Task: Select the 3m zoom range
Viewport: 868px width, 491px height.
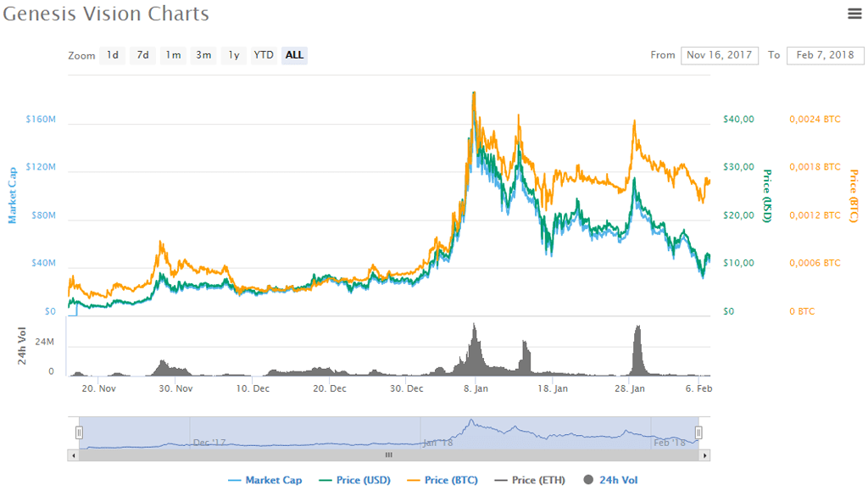Action: pyautogui.click(x=203, y=55)
